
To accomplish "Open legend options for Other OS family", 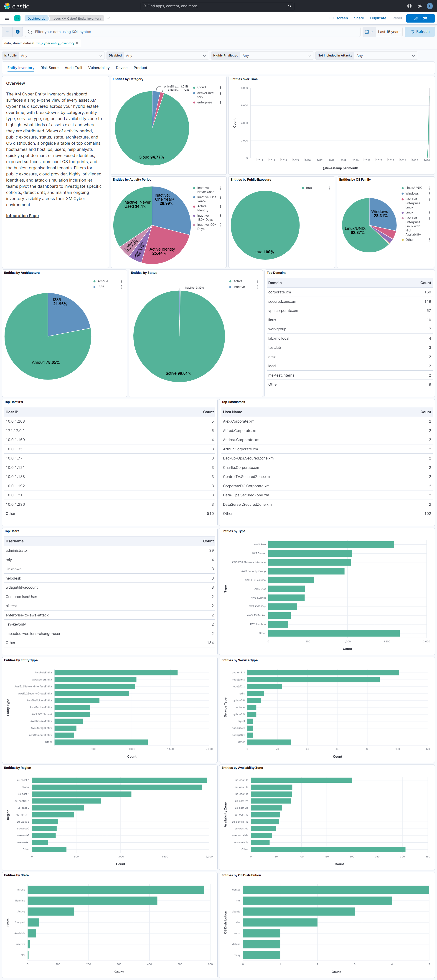I will [x=429, y=240].
